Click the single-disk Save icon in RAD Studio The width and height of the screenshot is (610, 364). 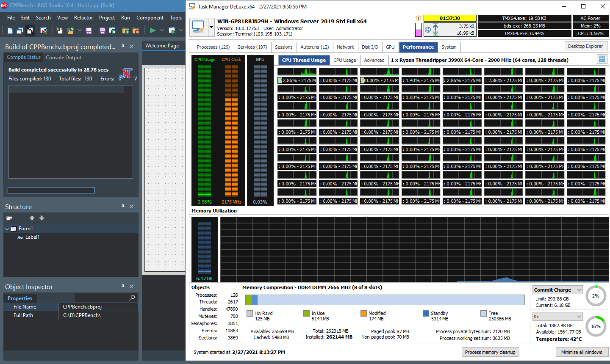click(89, 30)
